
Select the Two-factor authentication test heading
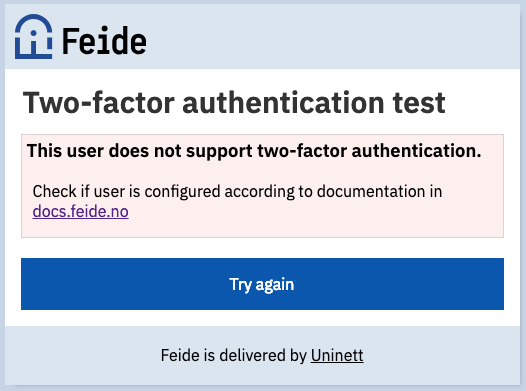coord(234,102)
